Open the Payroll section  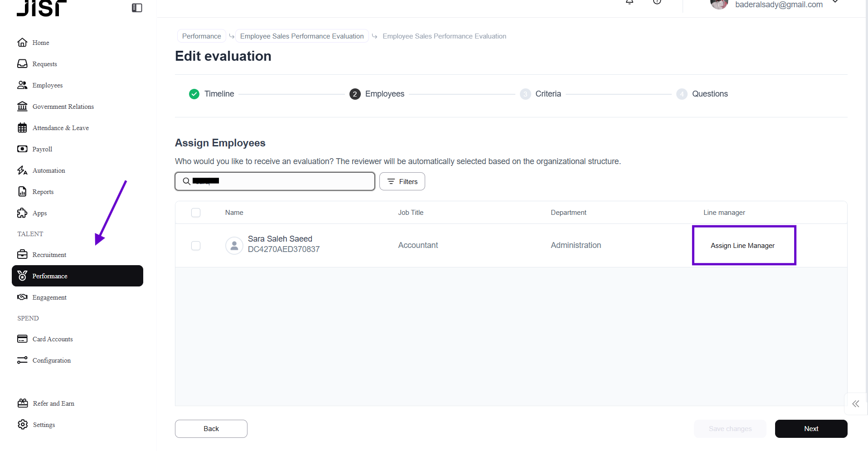42,149
